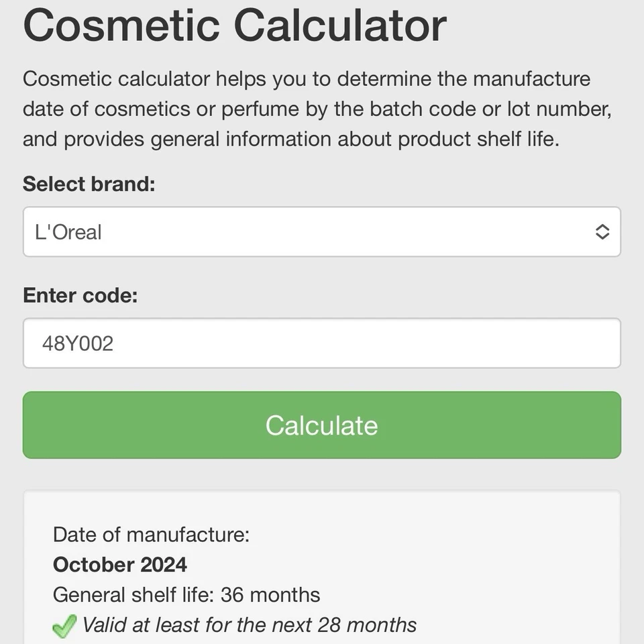The width and height of the screenshot is (644, 644).
Task: Click the "Select brand:" label
Action: (89, 184)
